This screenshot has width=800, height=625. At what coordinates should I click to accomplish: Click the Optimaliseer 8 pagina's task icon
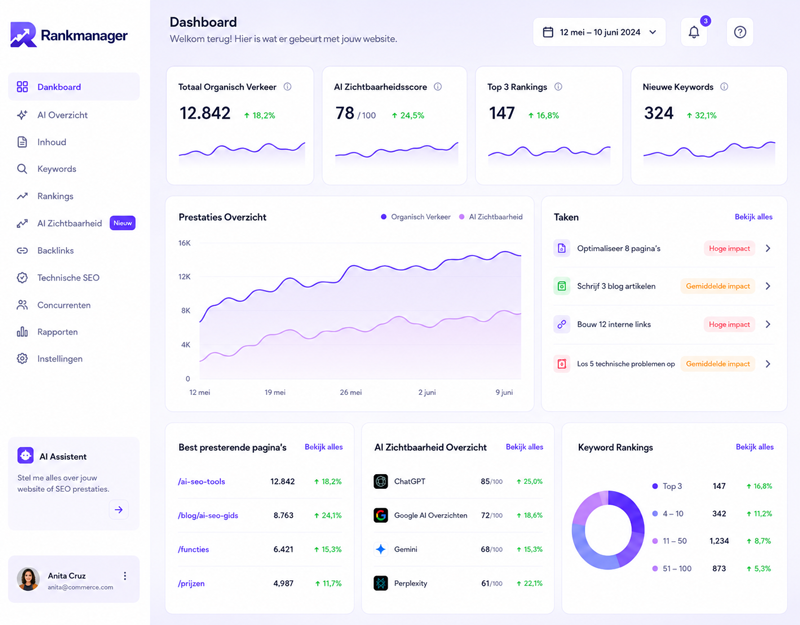pyautogui.click(x=561, y=248)
